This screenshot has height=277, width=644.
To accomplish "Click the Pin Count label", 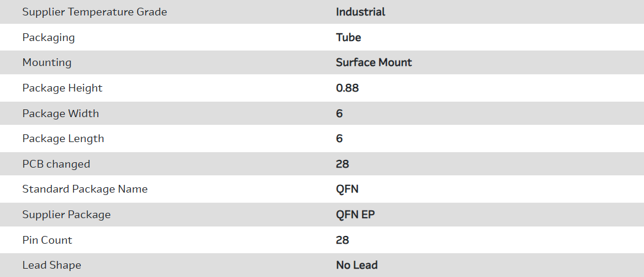I will click(x=47, y=240).
